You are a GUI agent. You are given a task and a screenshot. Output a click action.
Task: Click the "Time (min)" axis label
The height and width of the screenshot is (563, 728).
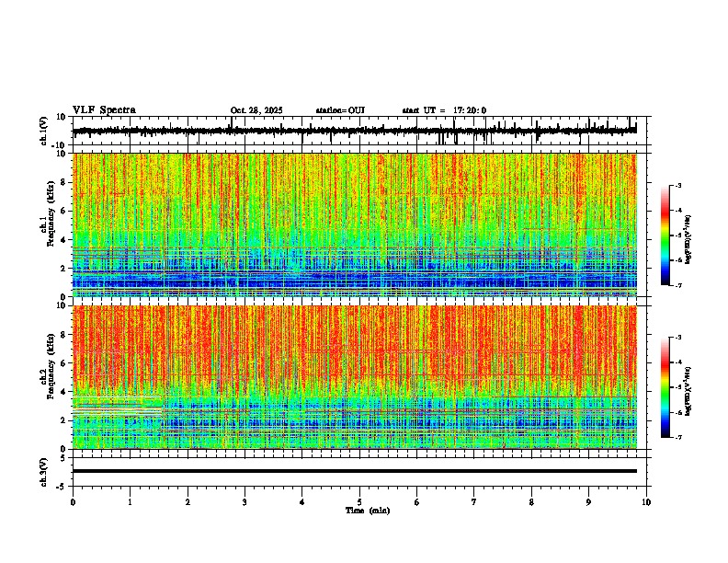click(x=368, y=511)
